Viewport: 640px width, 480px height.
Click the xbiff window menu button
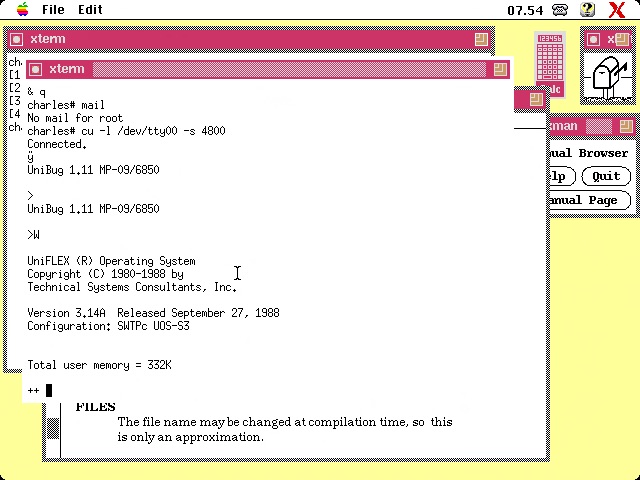(593, 39)
